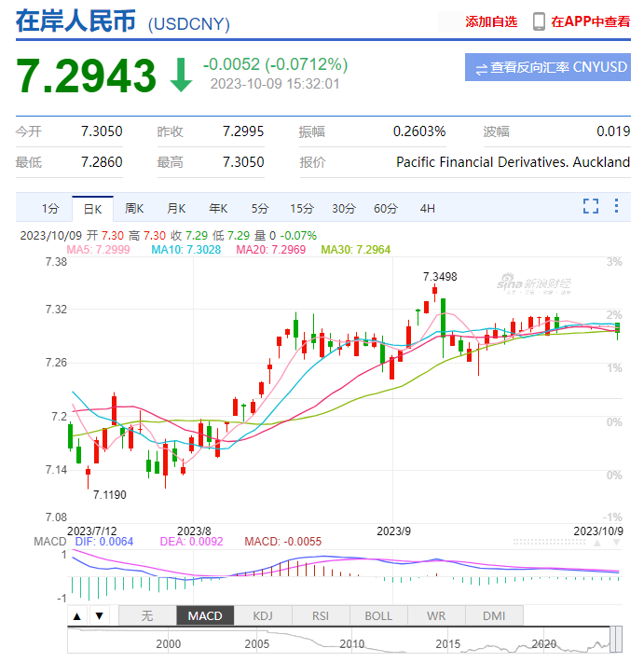This screenshot has width=644, height=662.
Task: Select the 4H timeframe tab
Action: click(428, 208)
